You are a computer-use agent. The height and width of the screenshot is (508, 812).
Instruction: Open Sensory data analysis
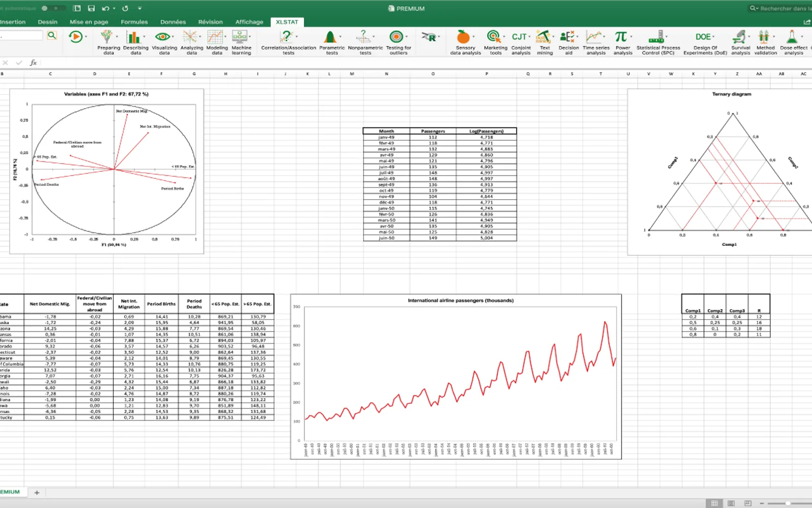pos(465,42)
